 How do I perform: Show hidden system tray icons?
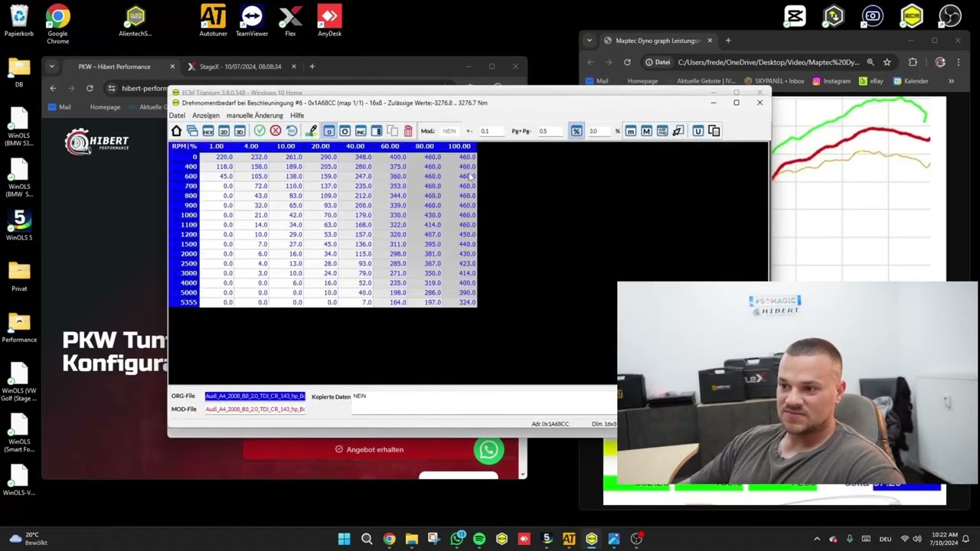pyautogui.click(x=816, y=539)
